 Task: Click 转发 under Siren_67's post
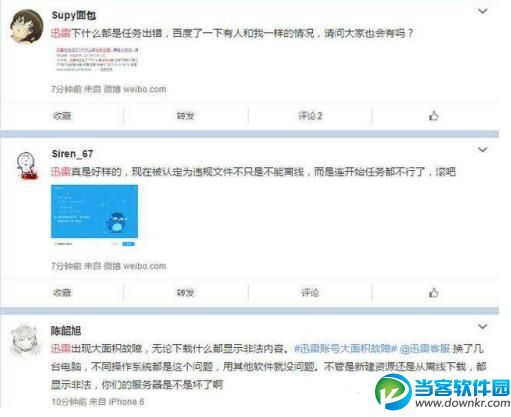(185, 293)
